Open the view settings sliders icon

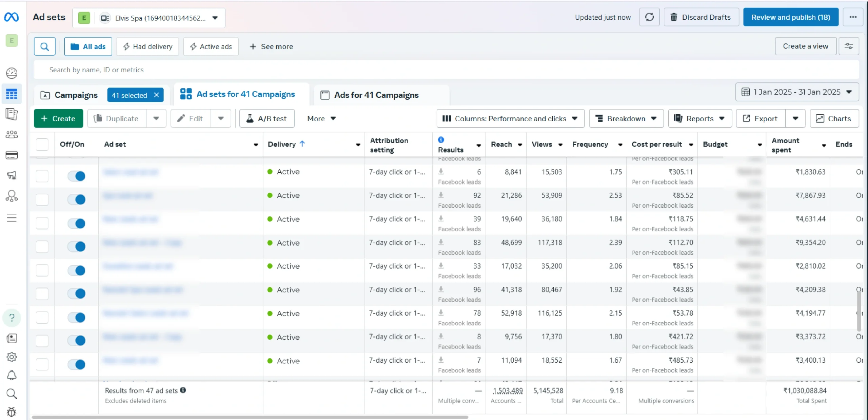[x=849, y=46]
